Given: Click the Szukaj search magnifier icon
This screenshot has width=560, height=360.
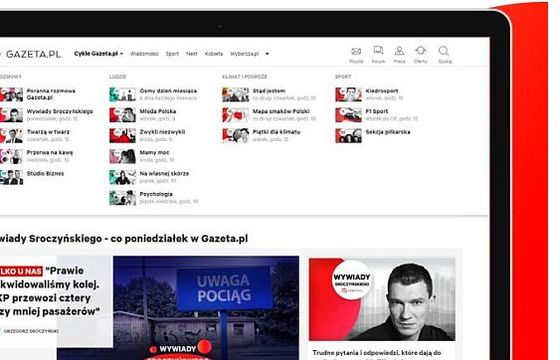Looking at the screenshot, I should click(444, 51).
